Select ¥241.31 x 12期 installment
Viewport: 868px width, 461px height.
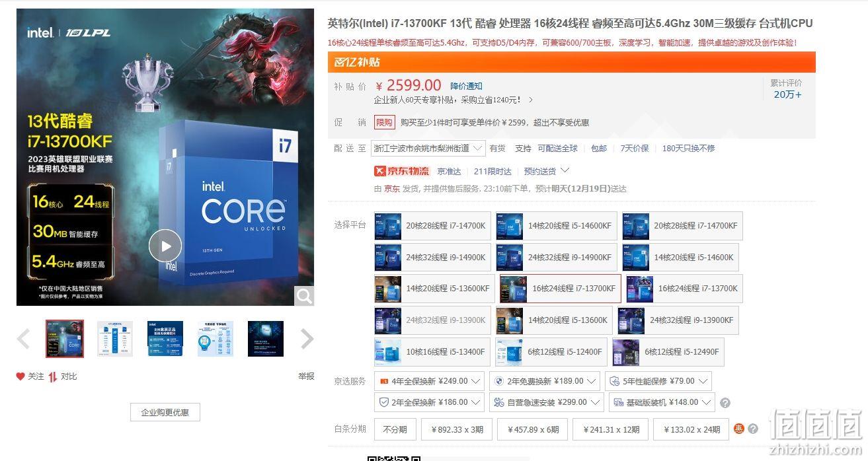click(x=611, y=429)
